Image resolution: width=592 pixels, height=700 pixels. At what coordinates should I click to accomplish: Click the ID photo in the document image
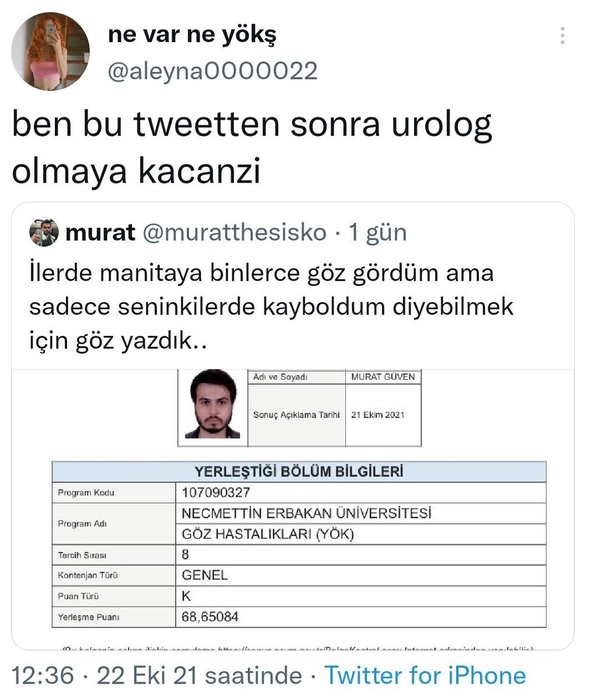[x=212, y=405]
